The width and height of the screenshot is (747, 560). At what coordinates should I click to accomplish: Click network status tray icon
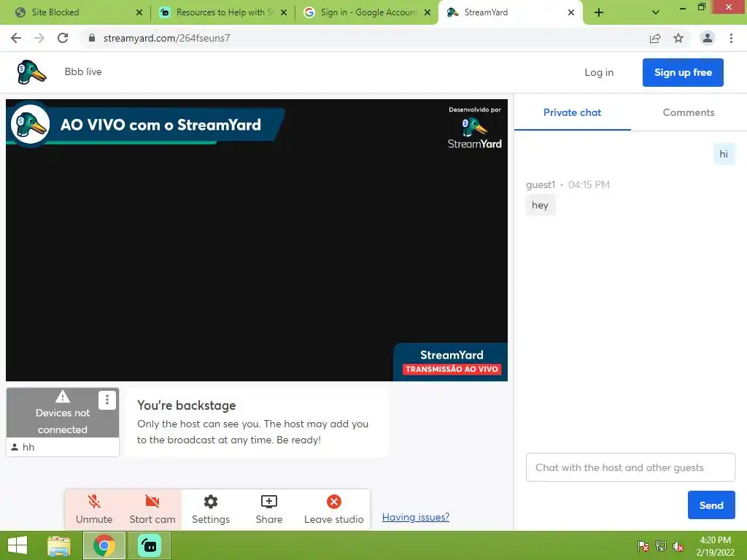[x=661, y=546]
